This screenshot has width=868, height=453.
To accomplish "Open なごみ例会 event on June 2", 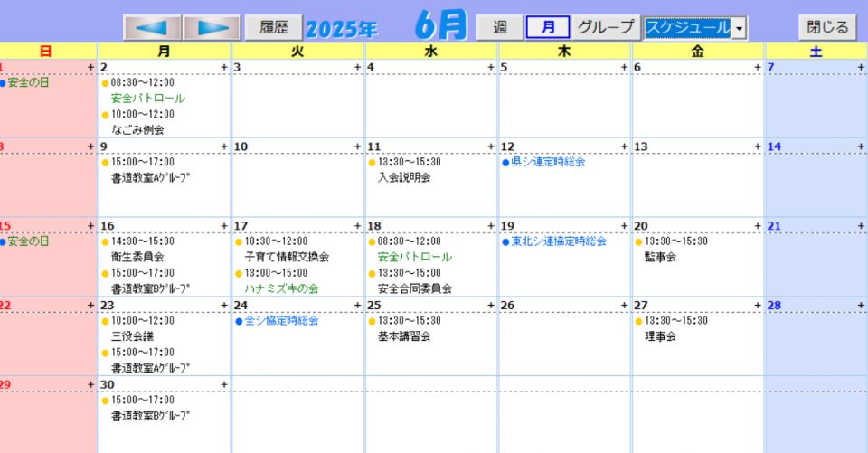I will coord(137,130).
